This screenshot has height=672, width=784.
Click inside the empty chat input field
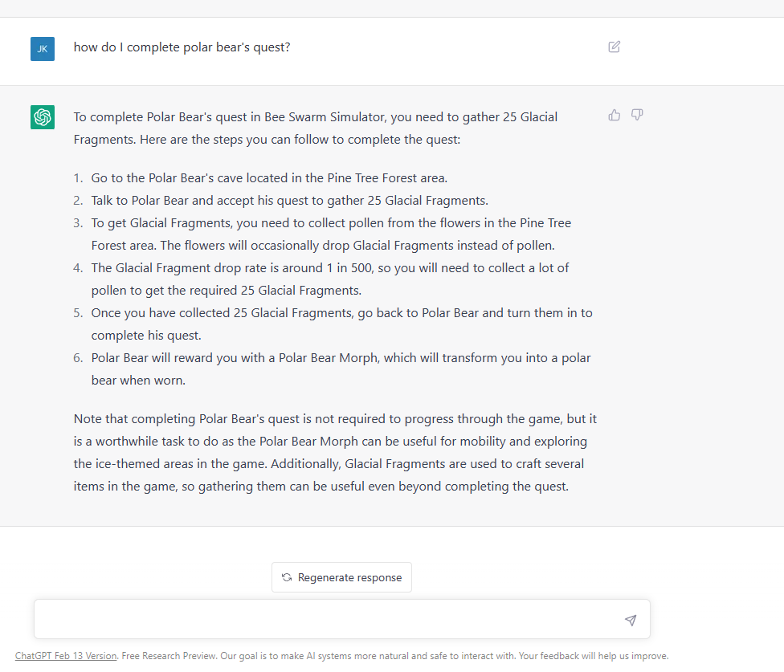tap(321, 619)
